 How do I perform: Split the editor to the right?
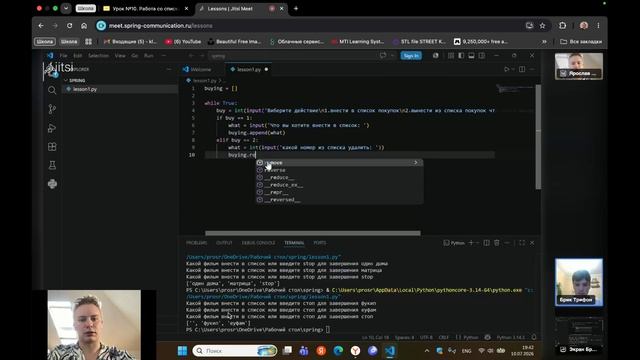522,69
